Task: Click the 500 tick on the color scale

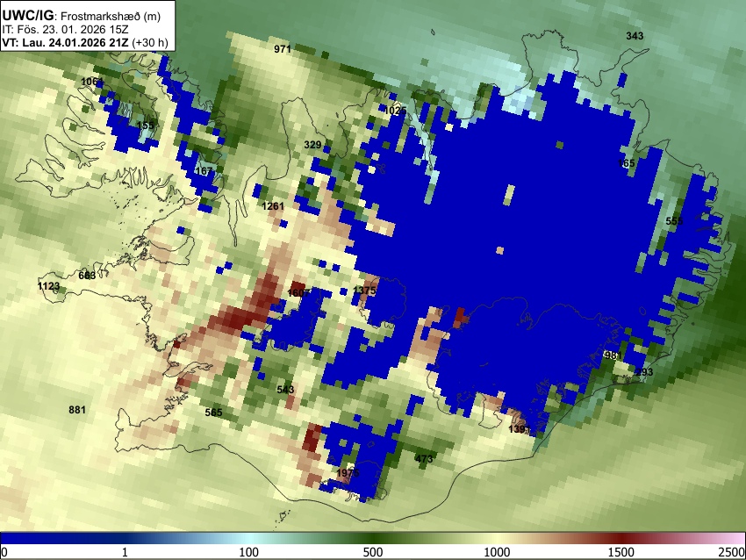Action: pyautogui.click(x=373, y=552)
